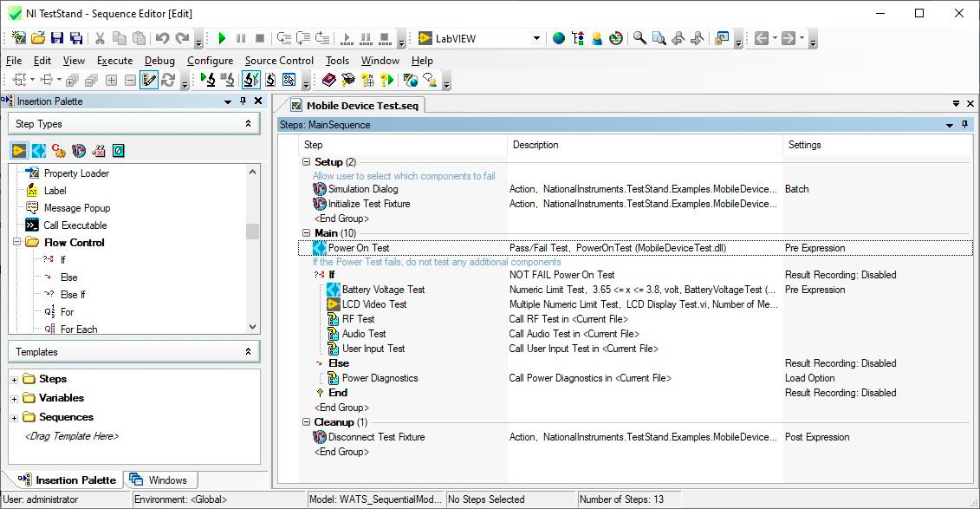Click the Save All icon
Viewport: 980px width, 509px height.
[x=76, y=38]
